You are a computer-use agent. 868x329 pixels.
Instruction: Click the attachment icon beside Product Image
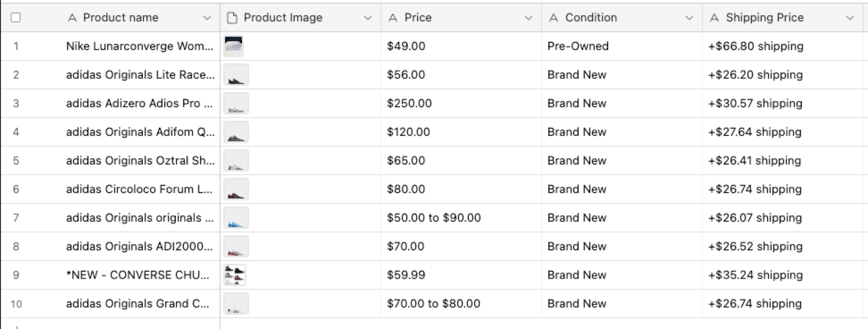tap(232, 18)
